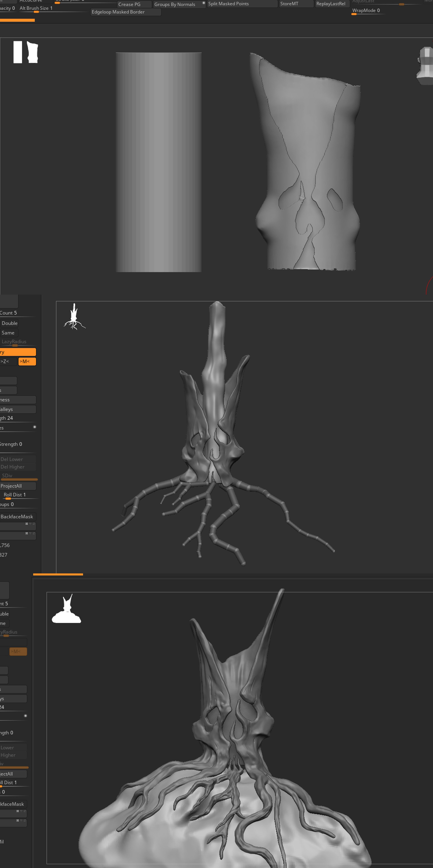Image resolution: width=433 pixels, height=868 pixels.
Task: Click the button ending in 'alleys'
Action: click(x=18, y=409)
